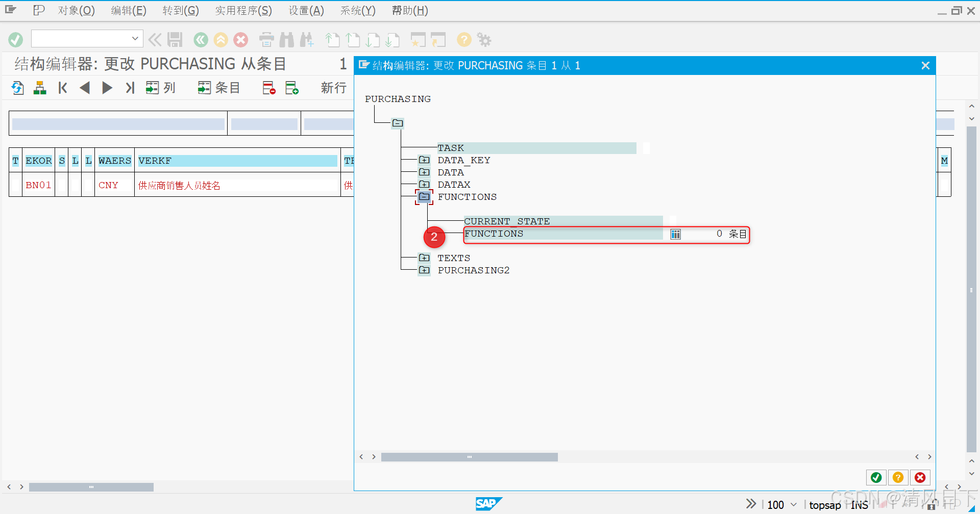Open the 实用程序(S) menu

(x=243, y=10)
